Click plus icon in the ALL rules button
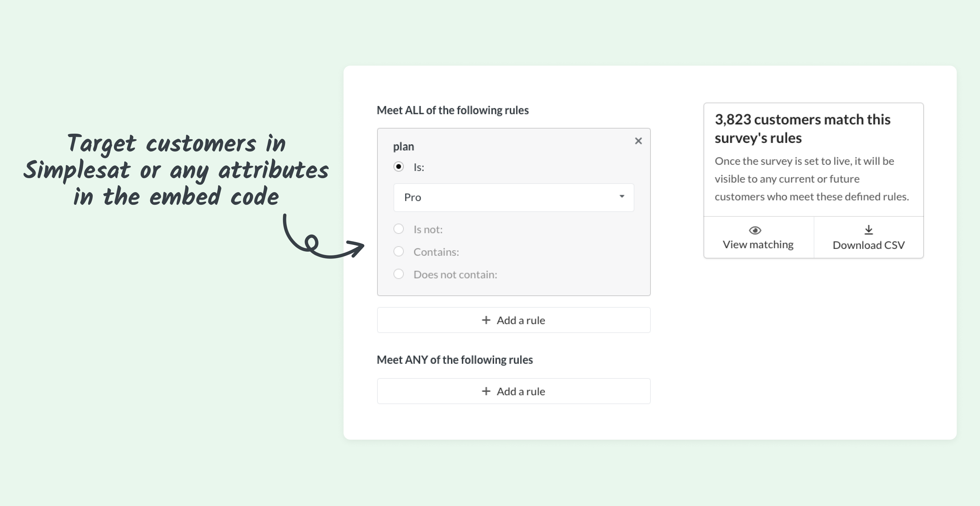Image resolution: width=980 pixels, height=506 pixels. (x=486, y=320)
